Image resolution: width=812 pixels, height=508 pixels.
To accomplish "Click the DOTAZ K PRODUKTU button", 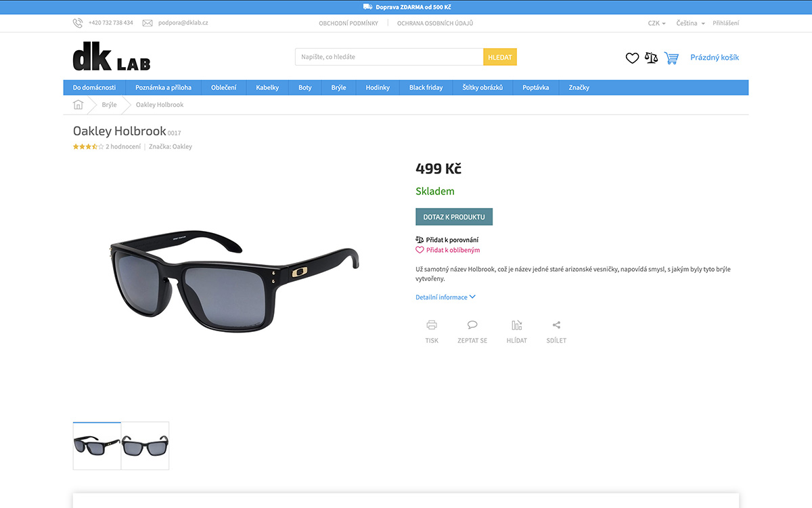I will 454,217.
